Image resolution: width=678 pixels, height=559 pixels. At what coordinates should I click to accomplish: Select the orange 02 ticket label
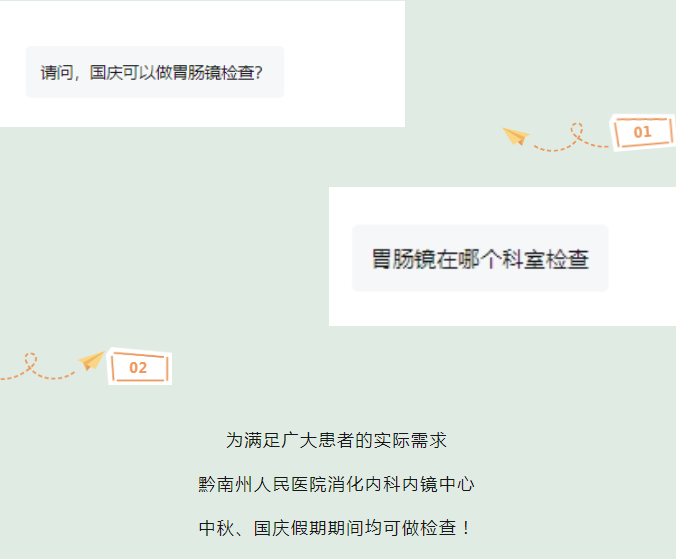point(139,367)
